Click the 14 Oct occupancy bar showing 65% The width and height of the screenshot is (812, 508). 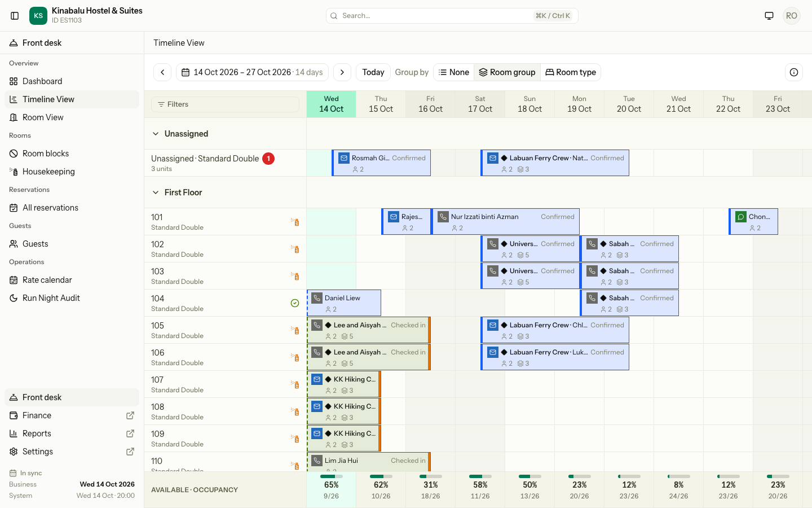click(332, 476)
